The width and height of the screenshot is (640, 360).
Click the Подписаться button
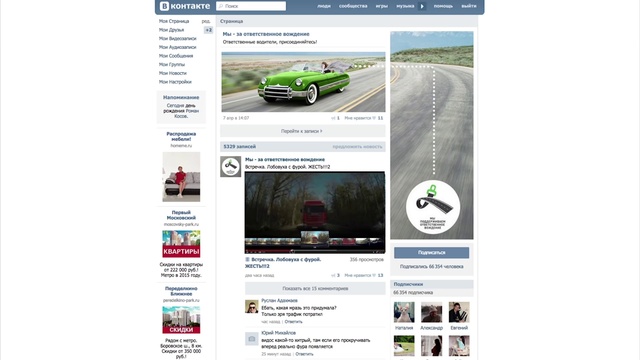point(431,253)
